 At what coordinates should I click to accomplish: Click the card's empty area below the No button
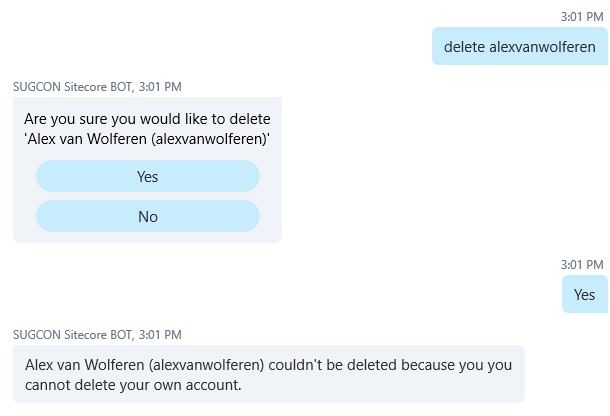pos(147,237)
